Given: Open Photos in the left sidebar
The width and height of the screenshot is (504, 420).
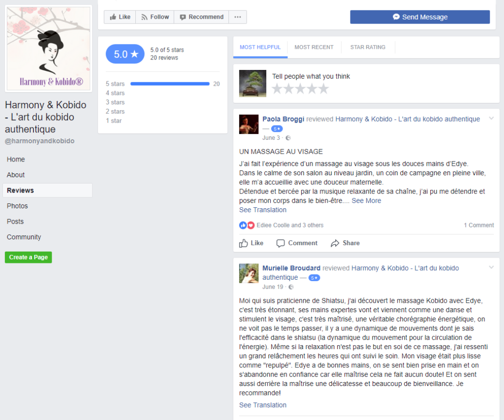Looking at the screenshot, I should click(17, 206).
